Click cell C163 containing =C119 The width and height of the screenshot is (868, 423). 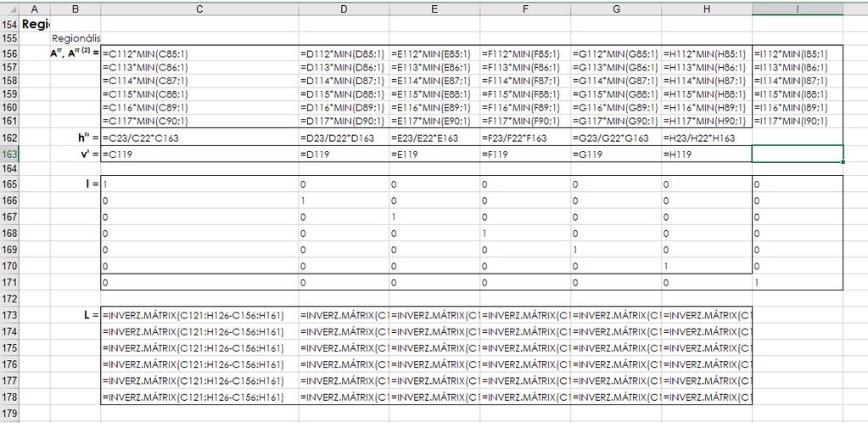click(x=200, y=154)
